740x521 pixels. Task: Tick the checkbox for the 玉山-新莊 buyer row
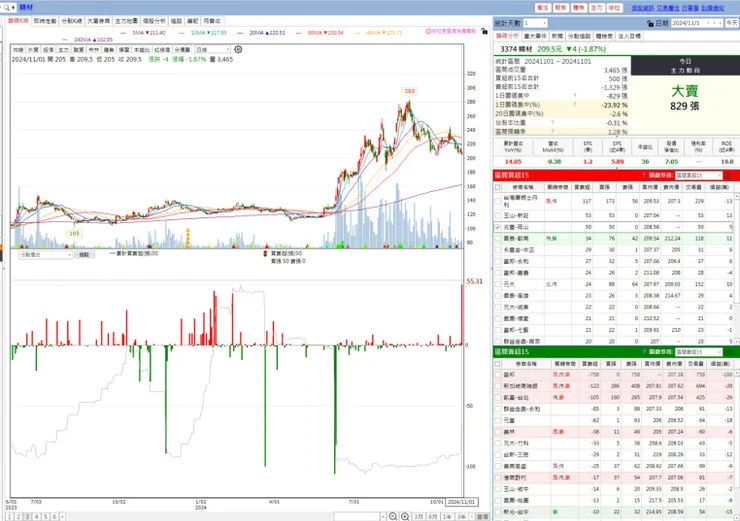(x=497, y=215)
